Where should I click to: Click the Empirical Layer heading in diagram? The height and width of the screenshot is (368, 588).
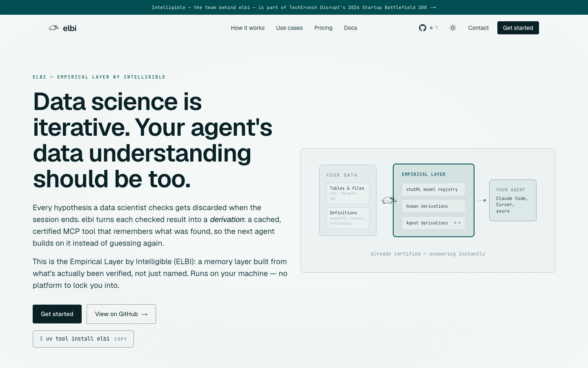point(423,174)
